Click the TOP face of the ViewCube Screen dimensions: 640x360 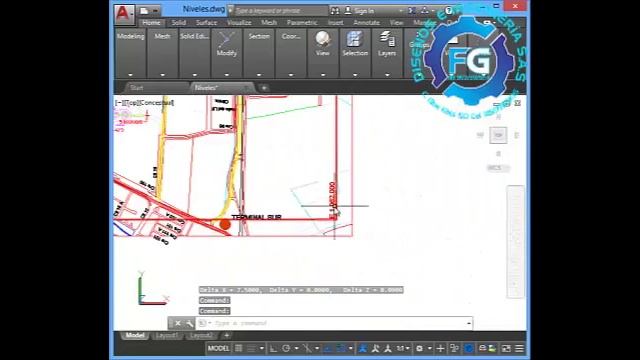point(498,135)
